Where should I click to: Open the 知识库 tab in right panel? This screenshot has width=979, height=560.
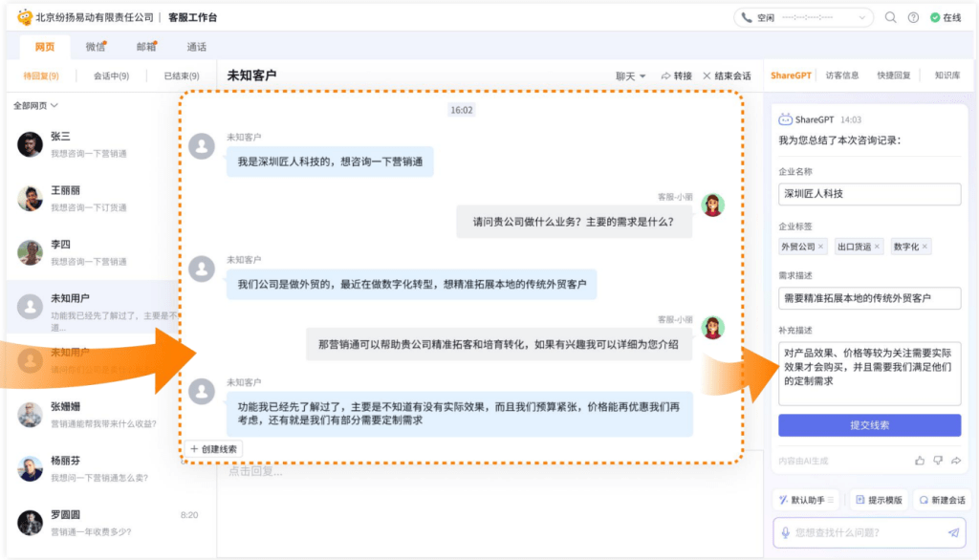946,75
